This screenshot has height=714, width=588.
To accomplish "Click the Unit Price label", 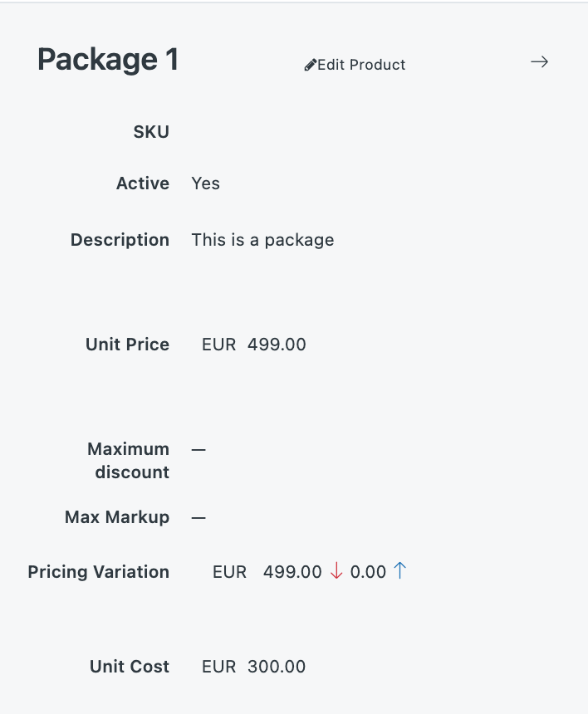I will pos(127,345).
